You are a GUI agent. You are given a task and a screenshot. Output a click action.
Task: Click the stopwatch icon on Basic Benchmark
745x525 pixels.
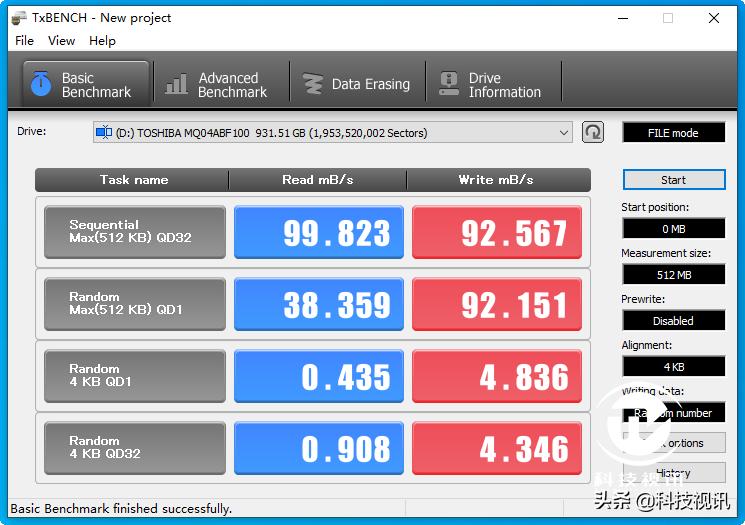click(41, 85)
